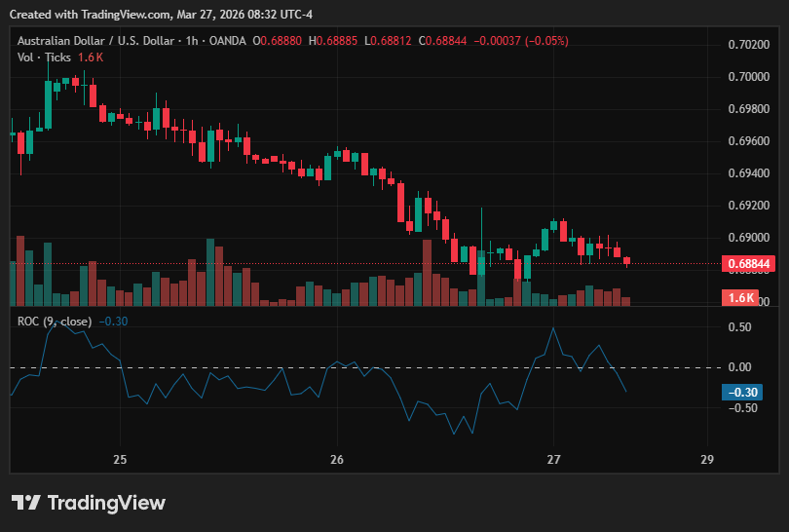This screenshot has width=789, height=532.
Task: Select the Australian Dollar / U.S. Dollar title
Action: point(95,41)
